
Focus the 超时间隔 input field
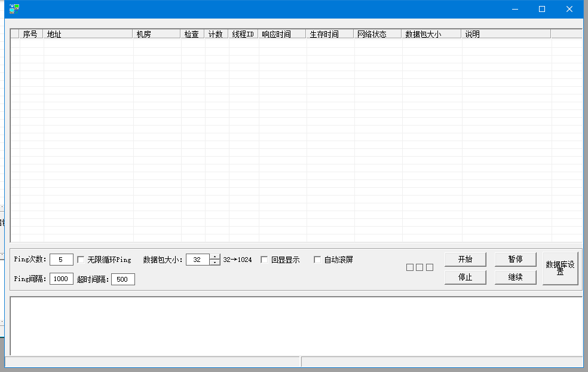[x=122, y=279]
